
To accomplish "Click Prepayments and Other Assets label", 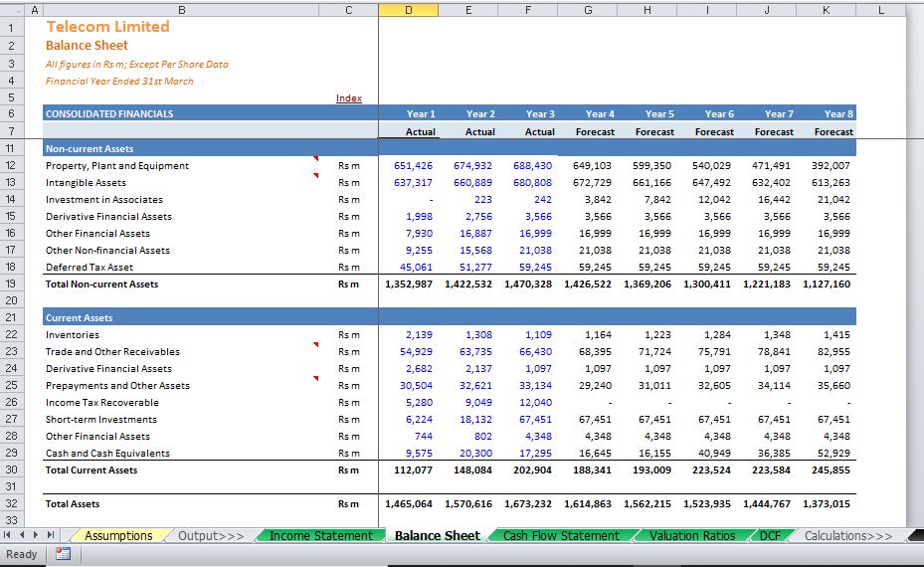I will (x=117, y=386).
